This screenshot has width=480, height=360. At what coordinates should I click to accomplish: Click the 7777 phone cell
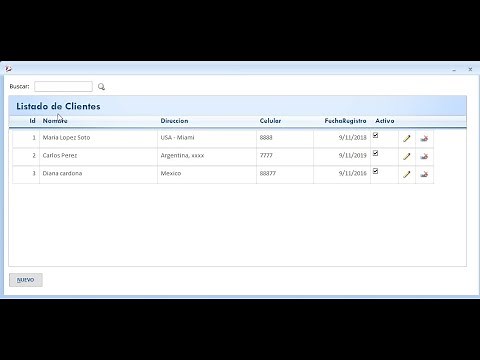click(285, 157)
